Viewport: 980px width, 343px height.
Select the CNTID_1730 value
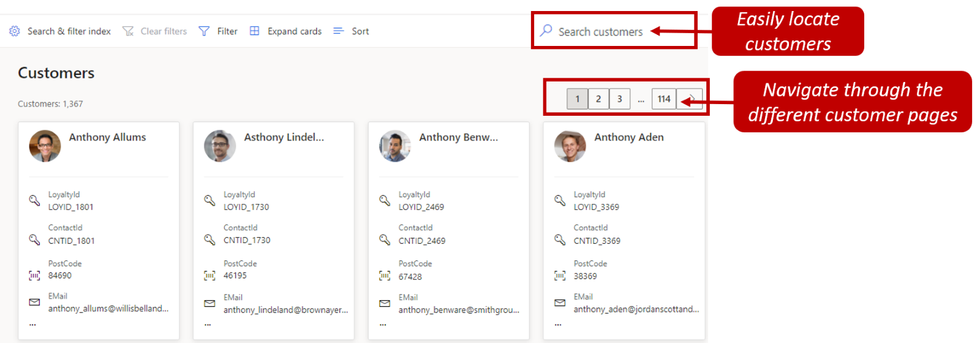pyautogui.click(x=247, y=240)
